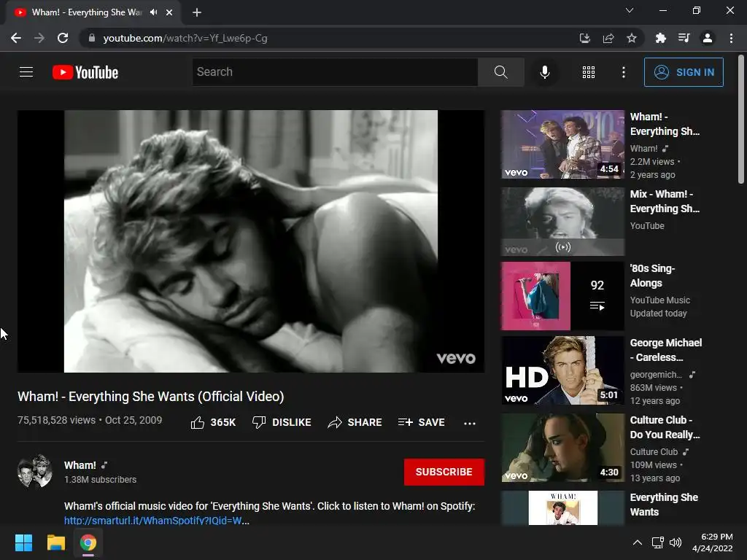Click the address bar URL
This screenshot has width=747, height=560.
coord(185,38)
